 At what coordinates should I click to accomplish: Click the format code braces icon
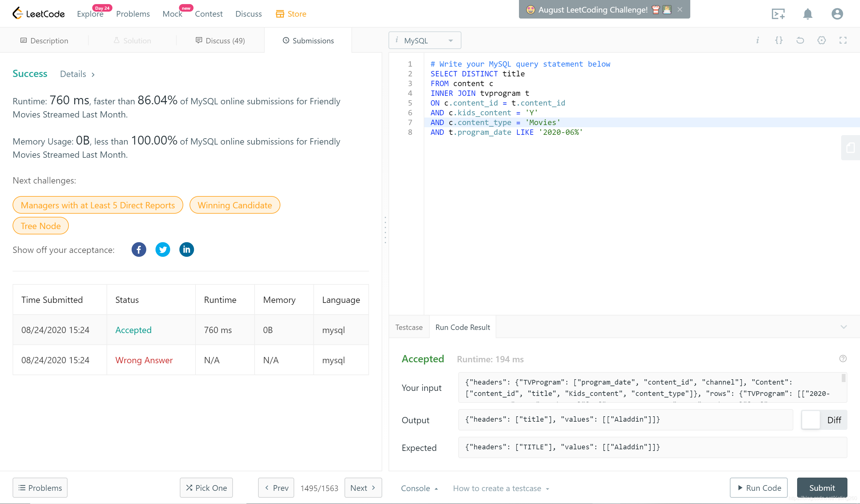click(x=779, y=40)
